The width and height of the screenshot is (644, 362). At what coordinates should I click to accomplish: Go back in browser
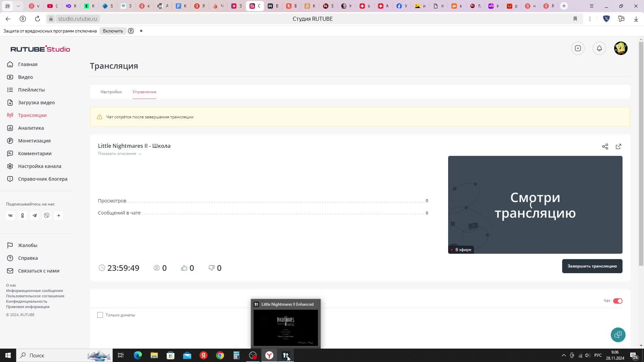click(8, 19)
